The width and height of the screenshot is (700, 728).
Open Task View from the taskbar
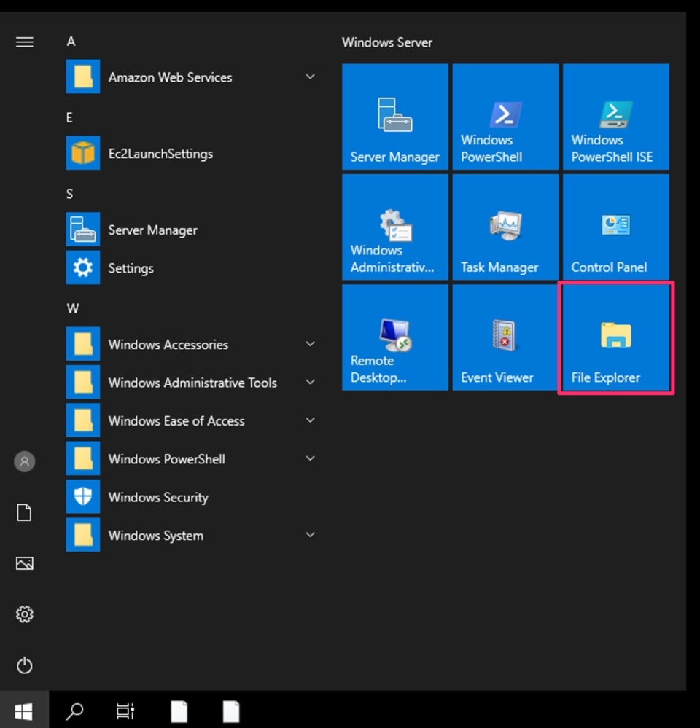click(125, 711)
